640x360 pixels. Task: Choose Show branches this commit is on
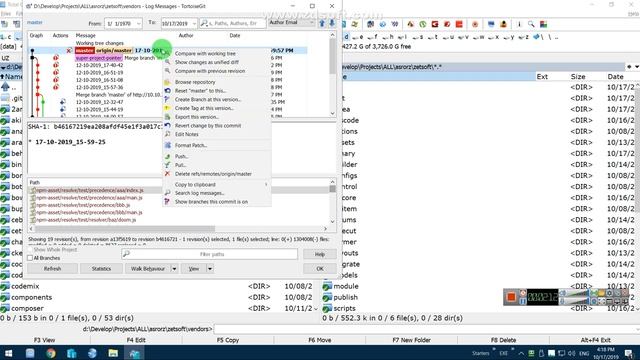(211, 202)
